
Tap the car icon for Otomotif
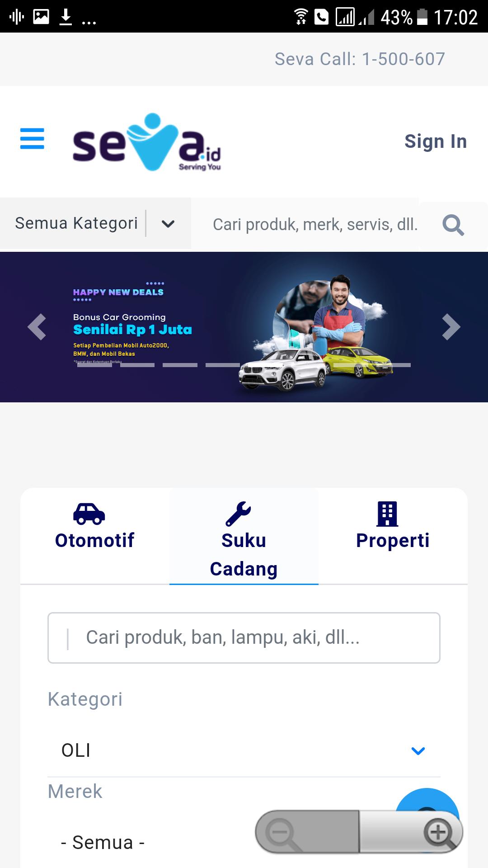pos(89,514)
